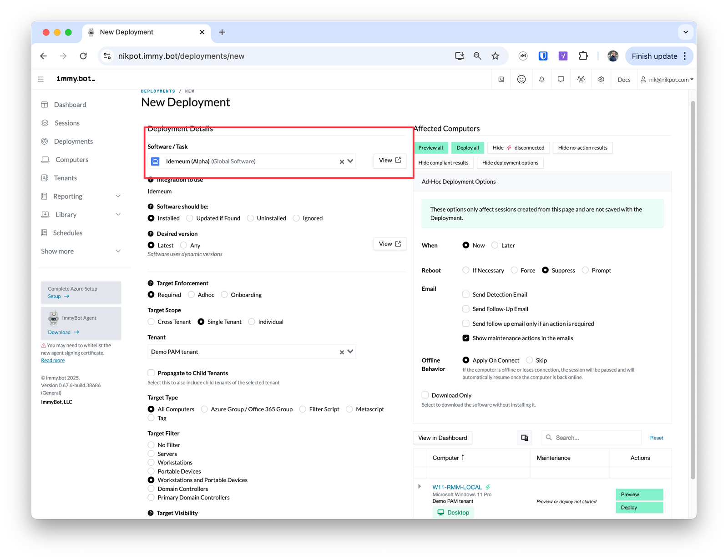
Task: Click help icon beside Software should be
Action: click(151, 207)
